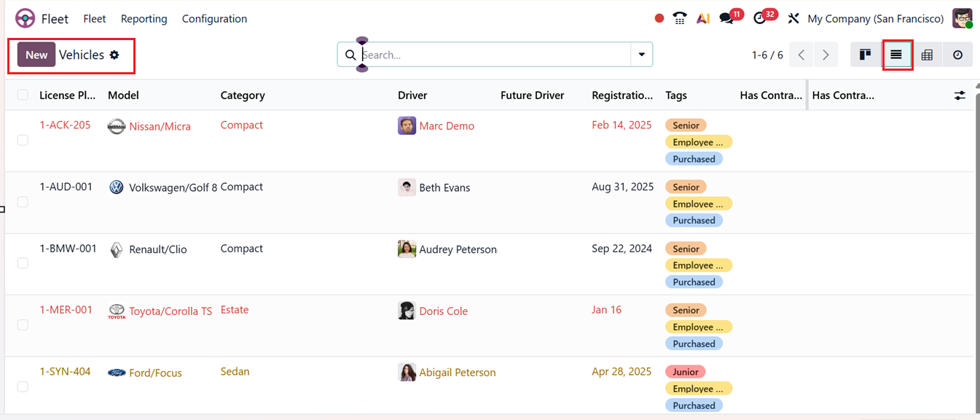
Task: Switch to List view
Action: [896, 55]
